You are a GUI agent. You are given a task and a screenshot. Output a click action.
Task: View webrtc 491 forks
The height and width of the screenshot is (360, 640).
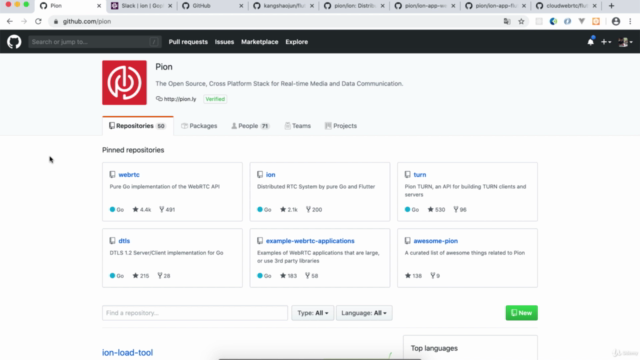pos(167,209)
